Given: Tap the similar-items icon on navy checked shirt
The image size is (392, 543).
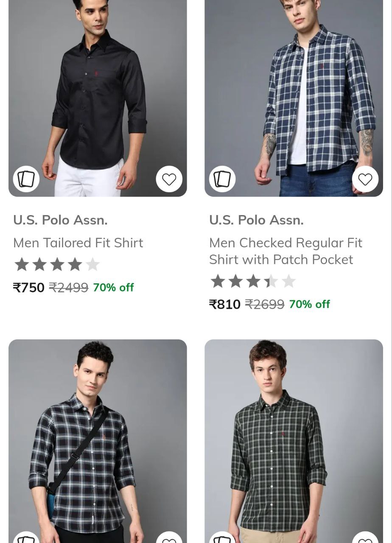Looking at the screenshot, I should pos(222,179).
